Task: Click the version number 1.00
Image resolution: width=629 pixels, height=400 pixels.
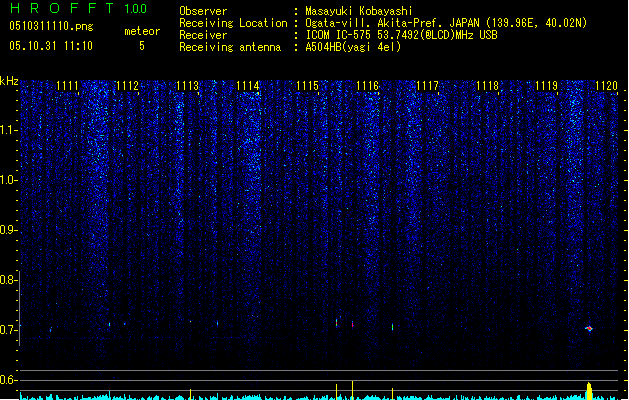Action: [x=136, y=9]
